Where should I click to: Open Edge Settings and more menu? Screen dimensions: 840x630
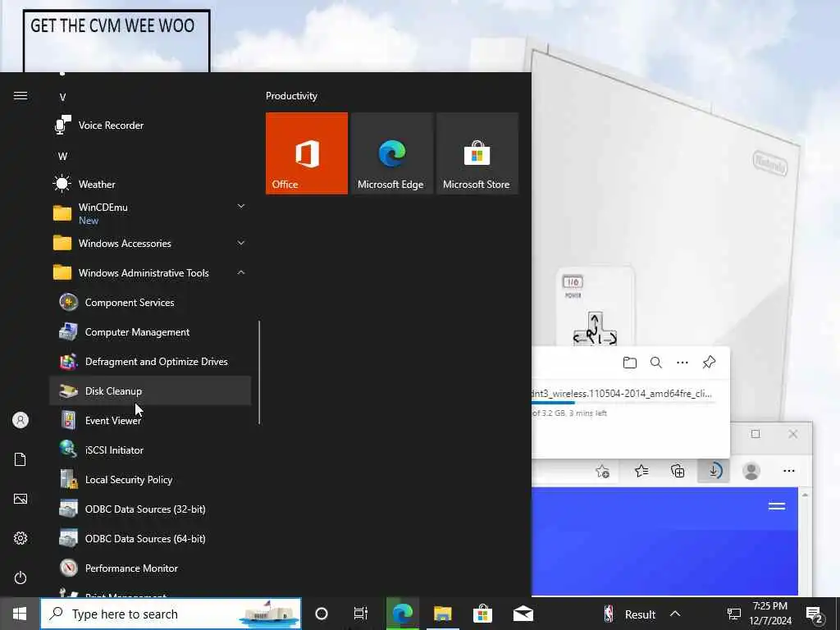coord(788,472)
